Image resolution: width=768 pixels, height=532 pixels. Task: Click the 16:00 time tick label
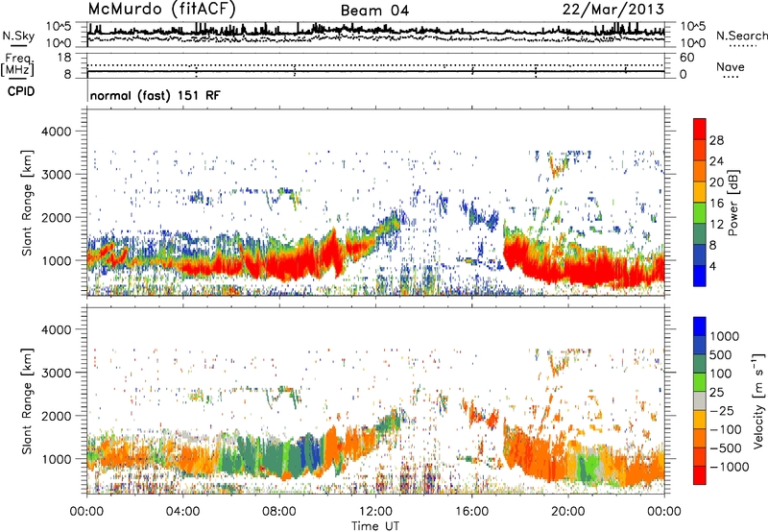471,512
